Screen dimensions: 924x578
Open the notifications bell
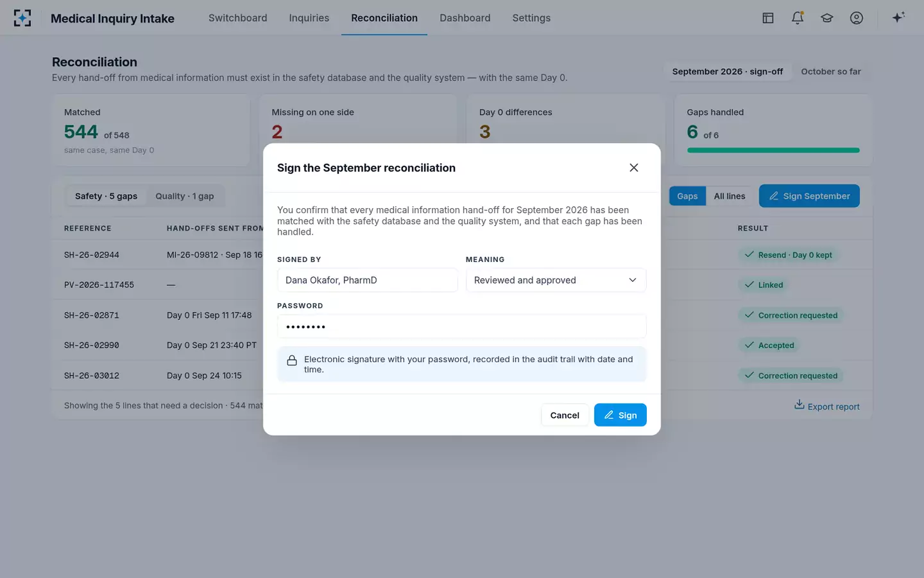click(x=798, y=18)
